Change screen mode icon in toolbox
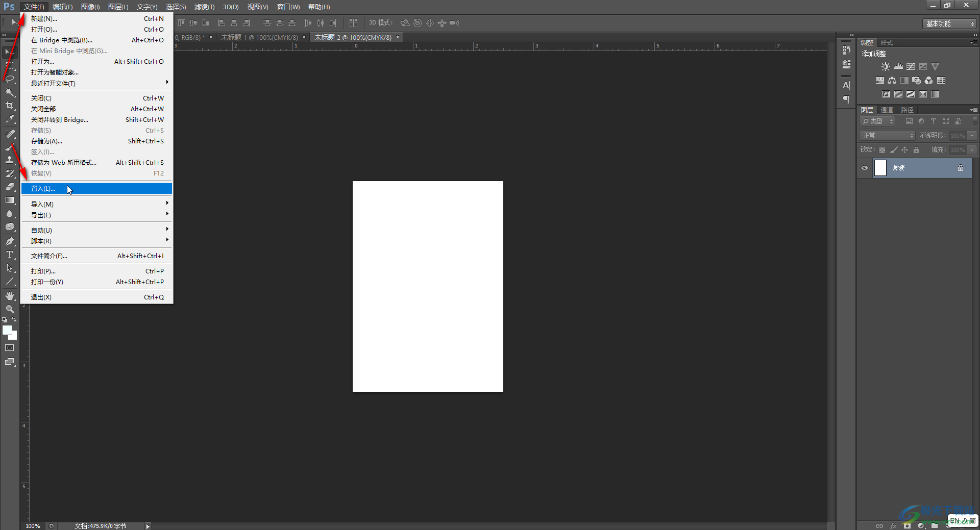Image resolution: width=980 pixels, height=530 pixels. click(10, 362)
